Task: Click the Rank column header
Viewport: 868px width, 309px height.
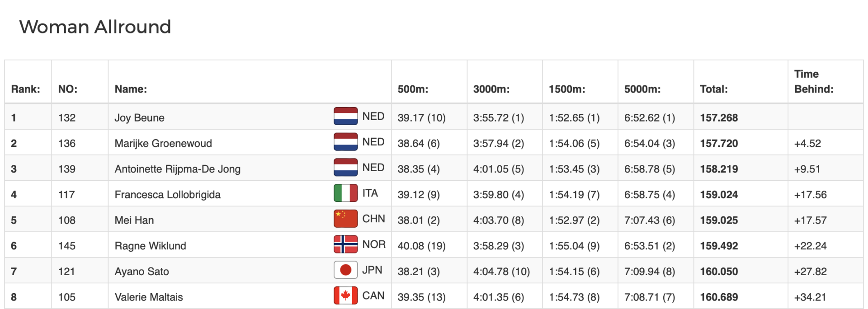Action: pos(26,89)
